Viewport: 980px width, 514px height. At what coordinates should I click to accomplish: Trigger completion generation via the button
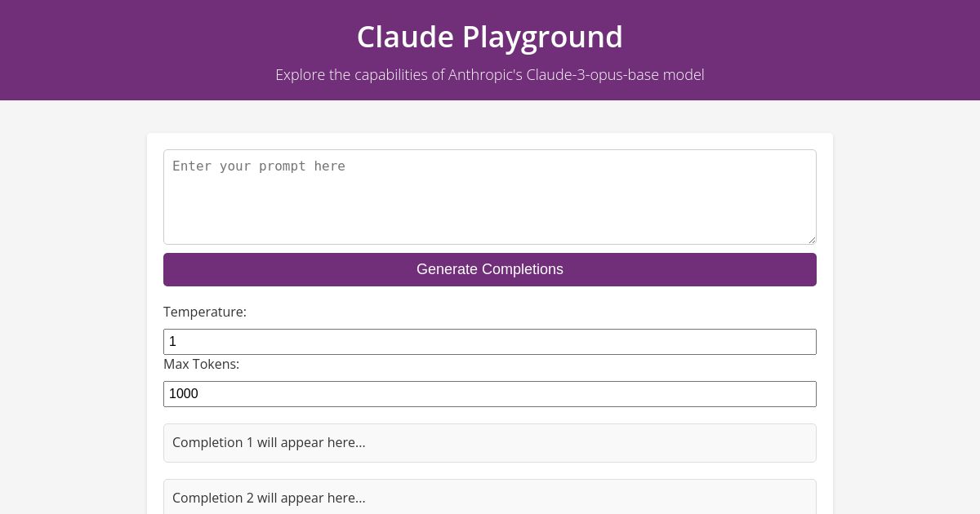(x=490, y=269)
